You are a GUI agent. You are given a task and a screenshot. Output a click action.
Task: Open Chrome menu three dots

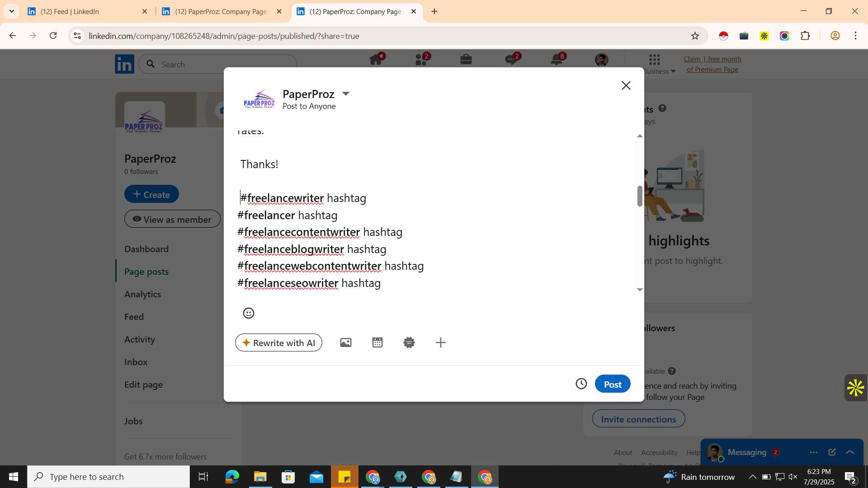(855, 36)
